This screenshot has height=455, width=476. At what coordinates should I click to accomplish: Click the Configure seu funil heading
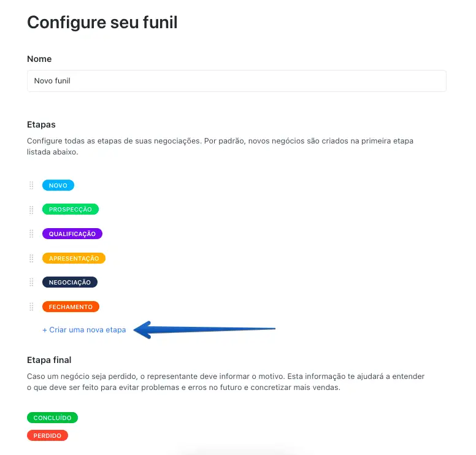tap(102, 23)
